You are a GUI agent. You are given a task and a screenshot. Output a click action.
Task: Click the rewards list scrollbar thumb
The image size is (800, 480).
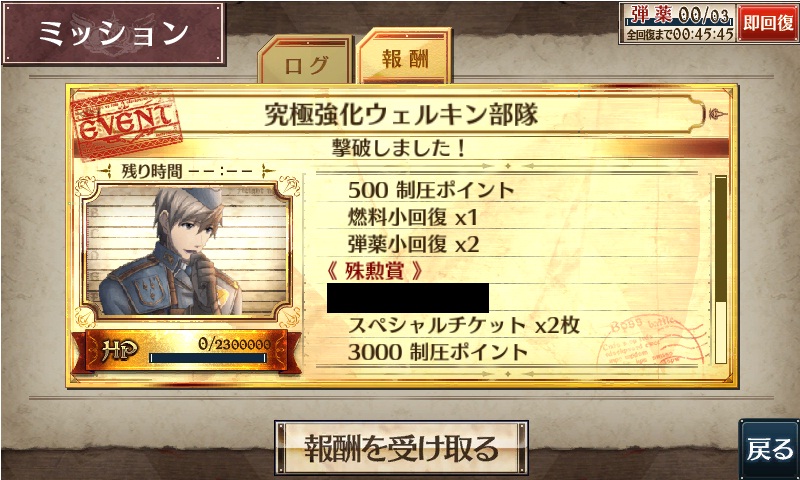(720, 239)
